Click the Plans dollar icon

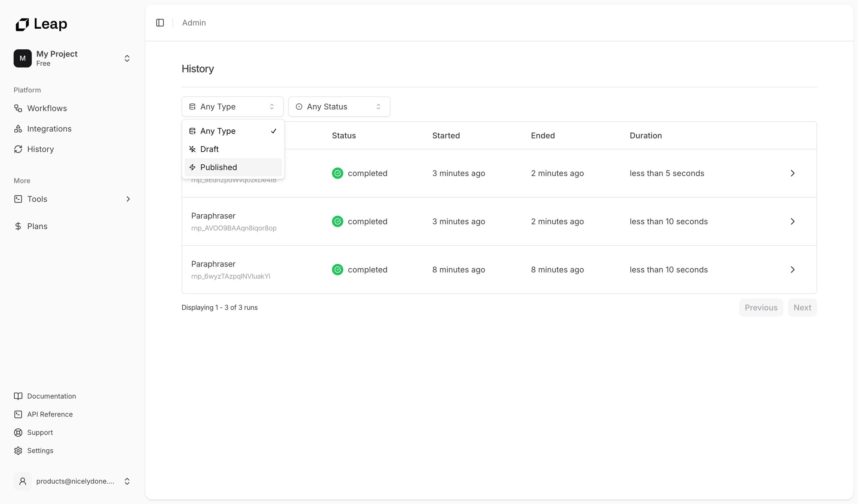pyautogui.click(x=18, y=226)
